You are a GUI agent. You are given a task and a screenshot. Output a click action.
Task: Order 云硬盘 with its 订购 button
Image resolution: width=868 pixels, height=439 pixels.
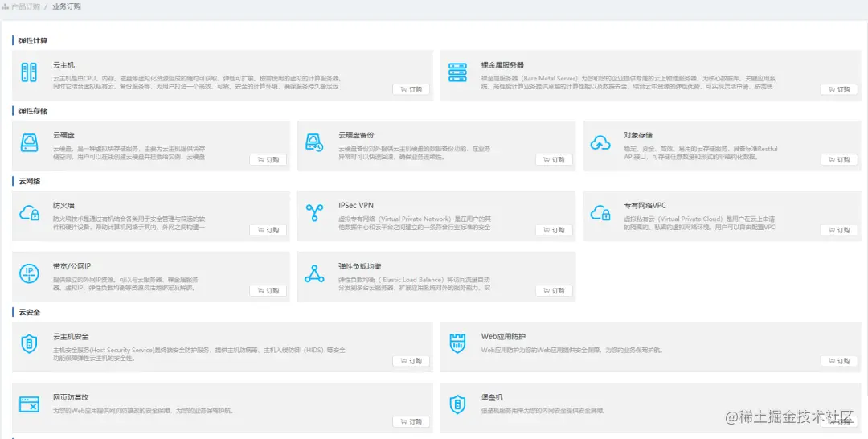click(x=268, y=160)
